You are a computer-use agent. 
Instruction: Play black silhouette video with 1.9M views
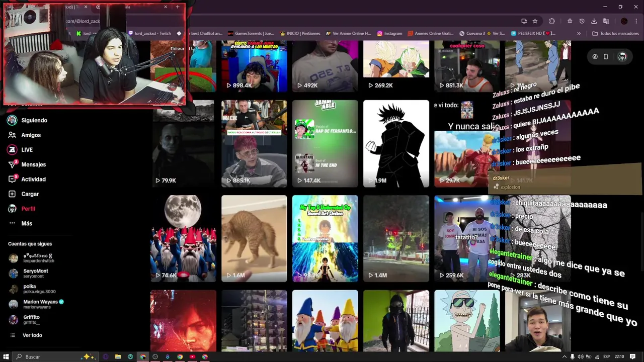tap(396, 143)
